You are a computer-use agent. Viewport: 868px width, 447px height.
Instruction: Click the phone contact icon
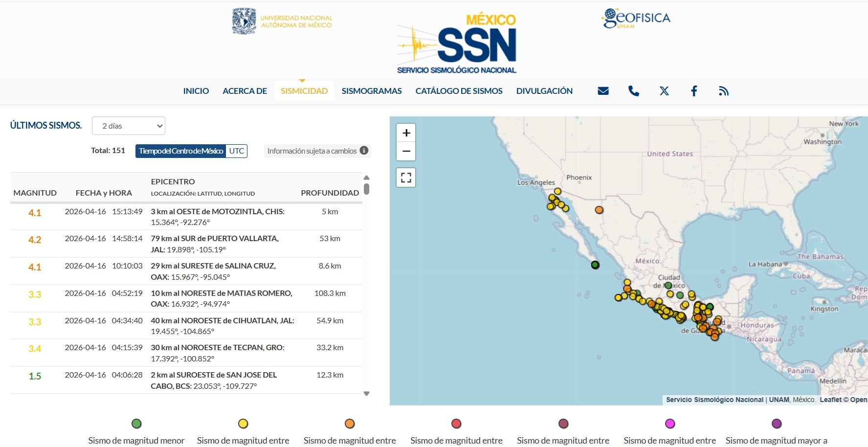click(x=634, y=90)
